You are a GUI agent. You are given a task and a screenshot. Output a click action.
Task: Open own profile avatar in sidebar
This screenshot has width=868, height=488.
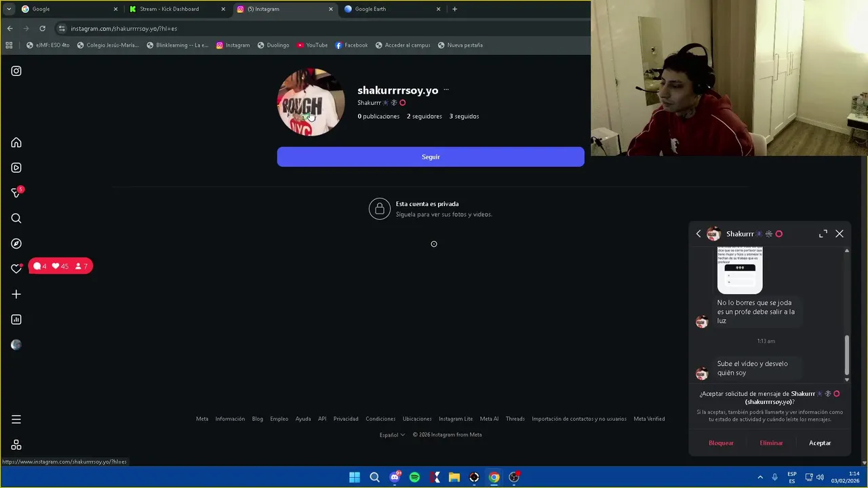click(16, 344)
